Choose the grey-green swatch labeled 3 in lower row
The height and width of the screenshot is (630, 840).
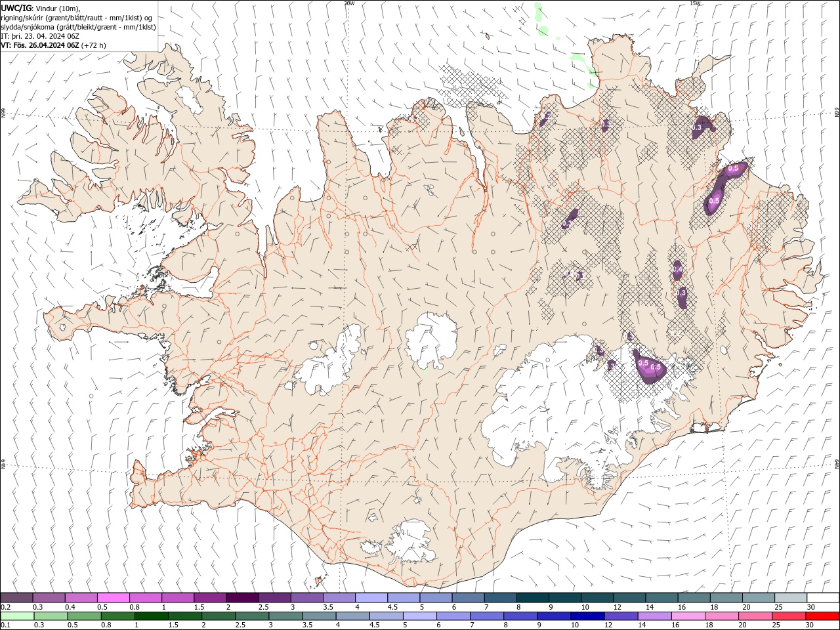[285, 616]
